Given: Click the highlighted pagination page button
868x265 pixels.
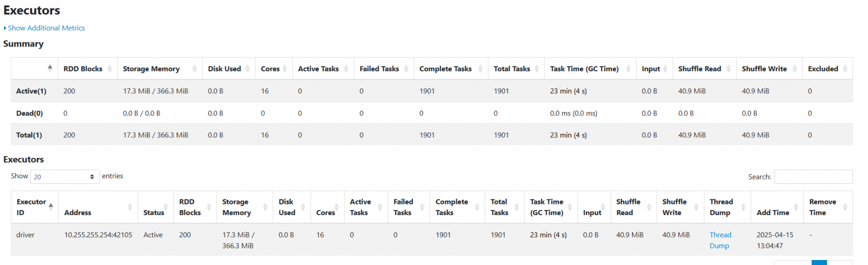Looking at the screenshot, I should pyautogui.click(x=819, y=262).
